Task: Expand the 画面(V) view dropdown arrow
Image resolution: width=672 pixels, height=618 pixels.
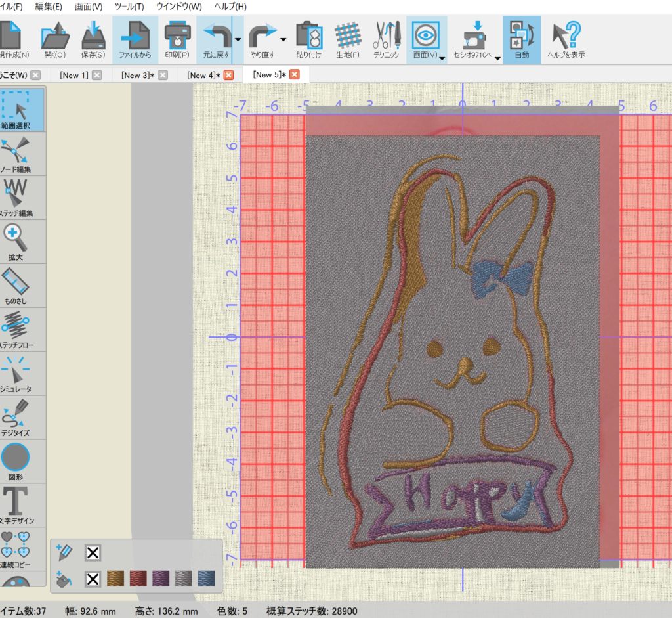Action: tap(442, 58)
